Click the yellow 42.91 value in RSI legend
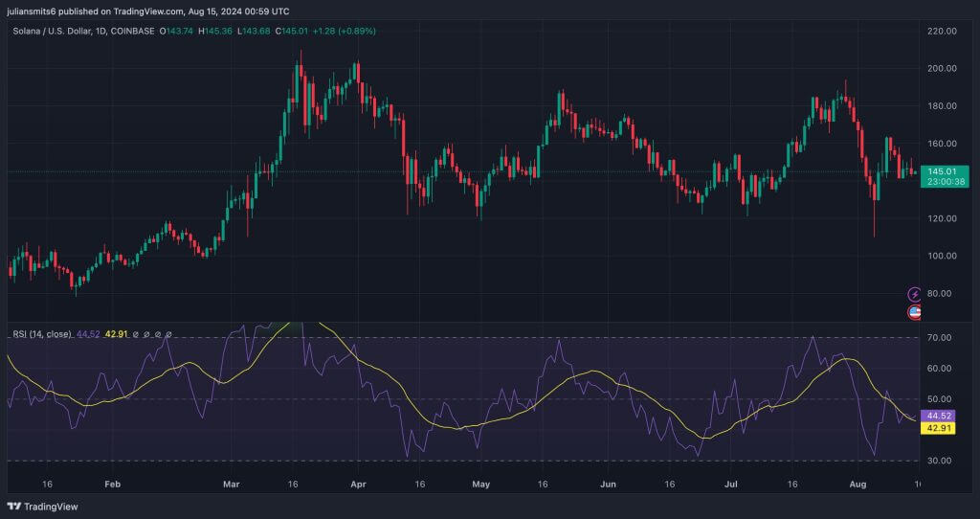The width and height of the screenshot is (980, 519). pos(116,334)
